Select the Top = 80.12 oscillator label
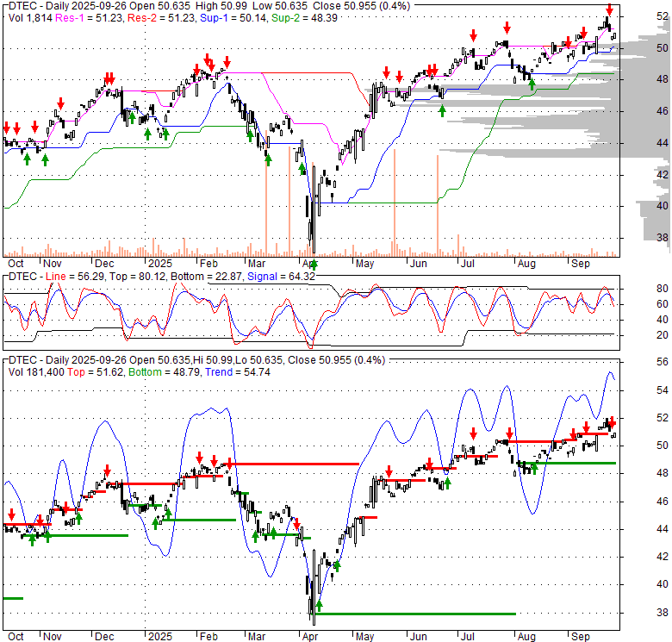The width and height of the screenshot is (672, 642). [138, 277]
